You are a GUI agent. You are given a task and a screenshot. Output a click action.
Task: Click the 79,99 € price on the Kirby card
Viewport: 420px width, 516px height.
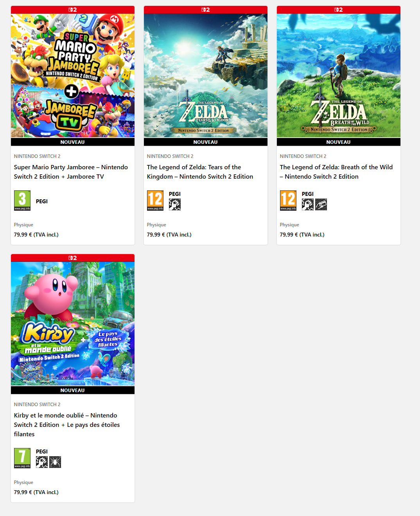(x=36, y=492)
